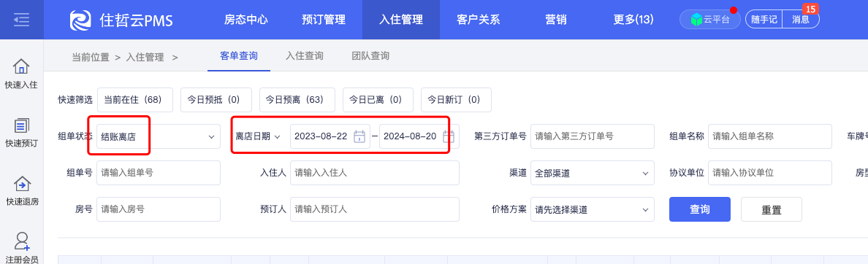
Task: Open start date calendar icon
Action: pos(359,136)
